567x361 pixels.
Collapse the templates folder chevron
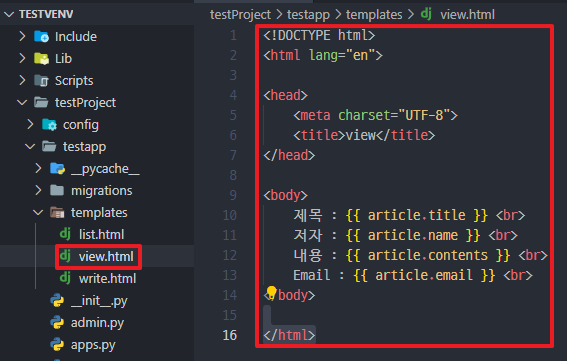coord(38,213)
